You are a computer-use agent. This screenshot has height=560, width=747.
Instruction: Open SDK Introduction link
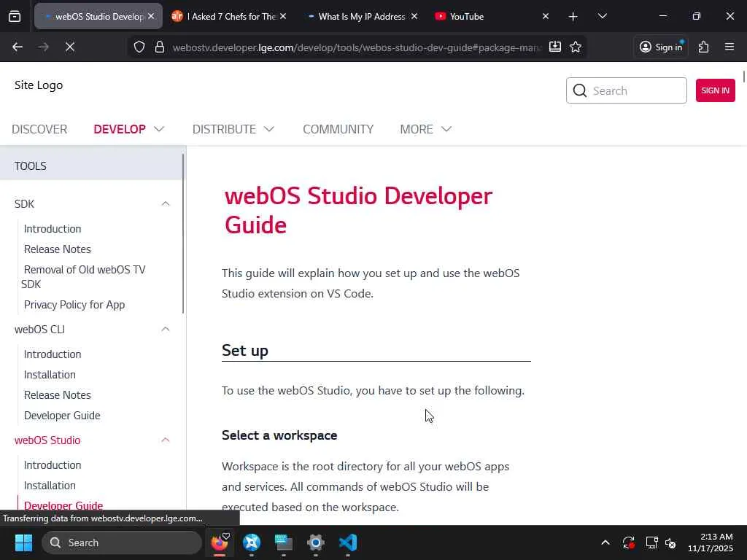[53, 229]
